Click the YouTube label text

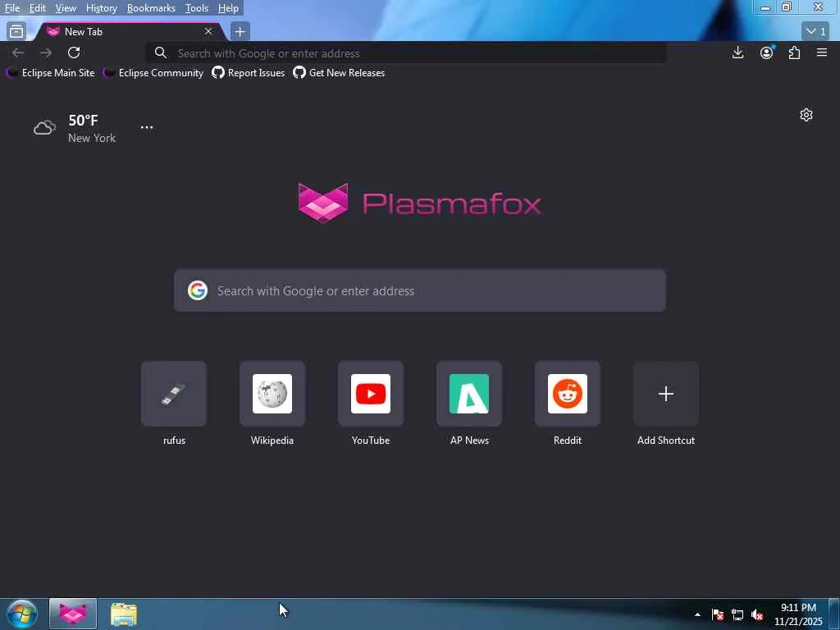pos(371,441)
